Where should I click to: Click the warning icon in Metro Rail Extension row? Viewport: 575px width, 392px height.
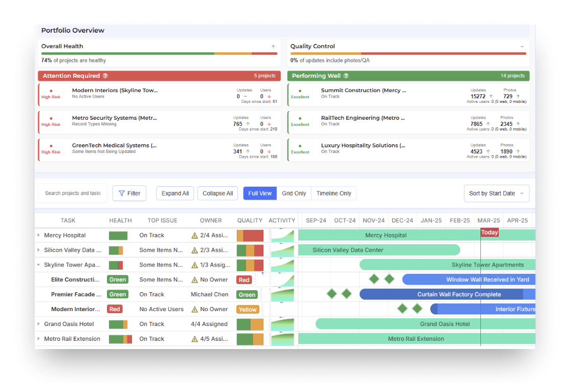tap(195, 339)
